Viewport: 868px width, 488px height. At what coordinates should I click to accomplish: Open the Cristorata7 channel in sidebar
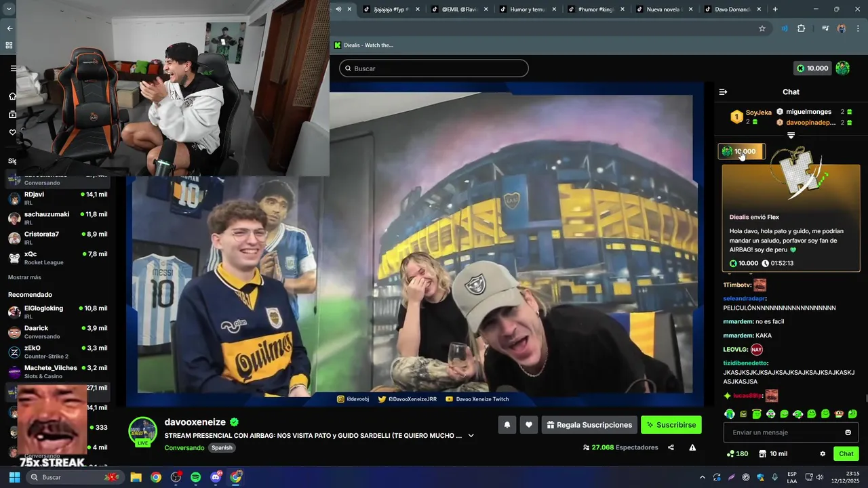(58, 237)
